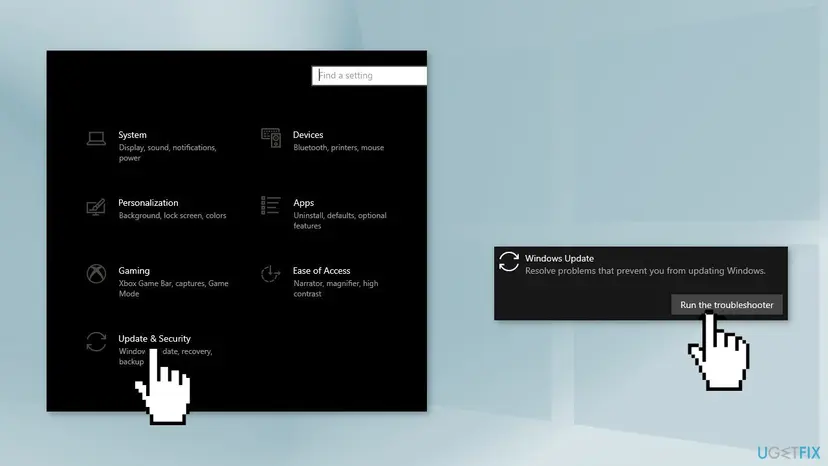Click the Run the troubleshooter button
828x466 pixels.
pyautogui.click(x=727, y=305)
